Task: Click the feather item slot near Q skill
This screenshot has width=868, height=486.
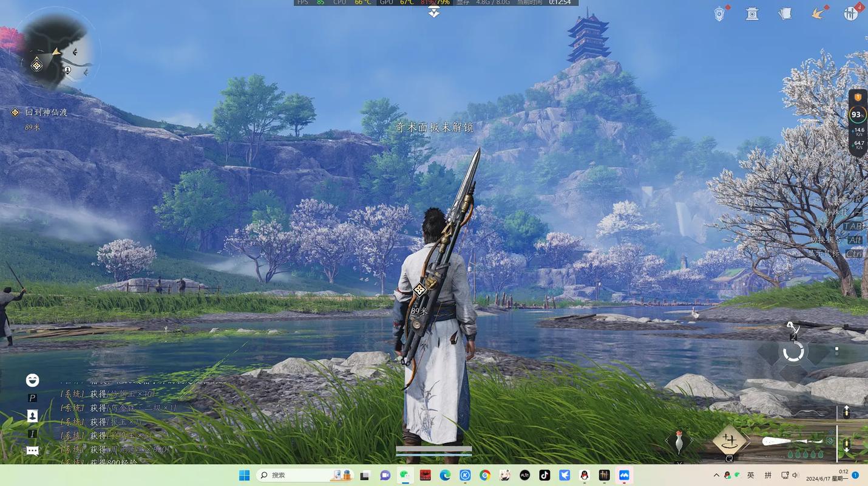Action: tap(679, 442)
